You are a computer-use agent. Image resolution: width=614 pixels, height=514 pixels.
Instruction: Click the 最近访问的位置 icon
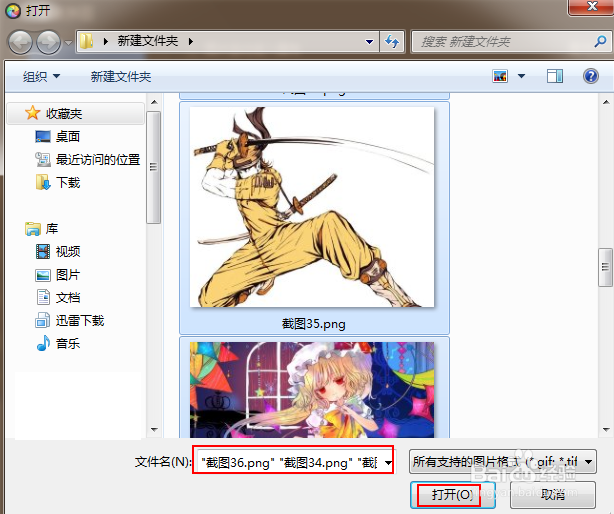pos(43,159)
